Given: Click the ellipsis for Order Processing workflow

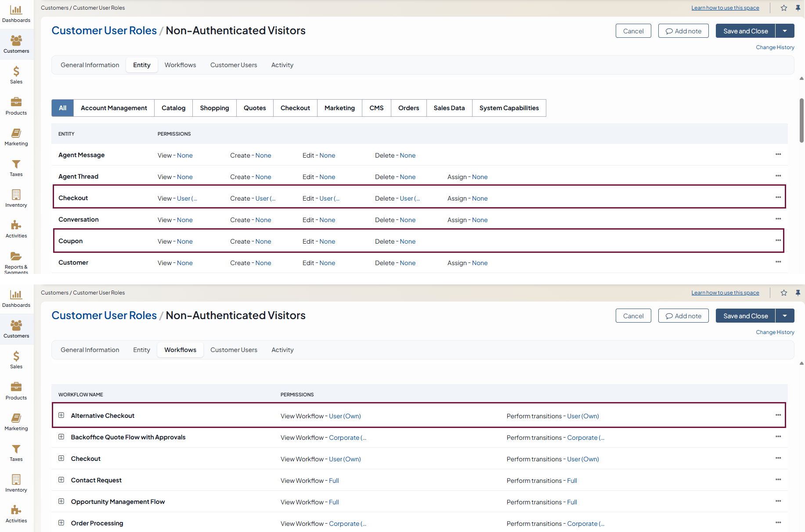Looking at the screenshot, I should tap(778, 523).
